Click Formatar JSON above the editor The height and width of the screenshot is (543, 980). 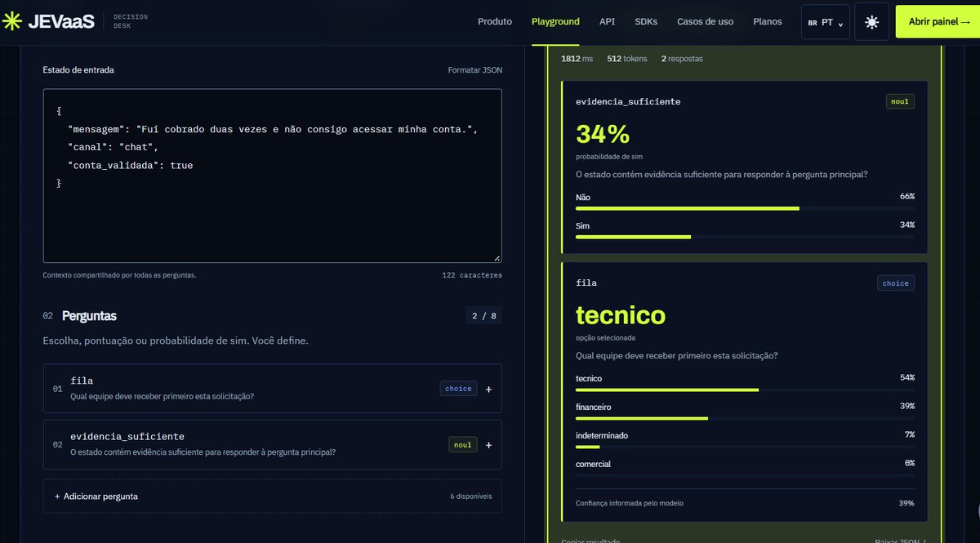tap(475, 70)
